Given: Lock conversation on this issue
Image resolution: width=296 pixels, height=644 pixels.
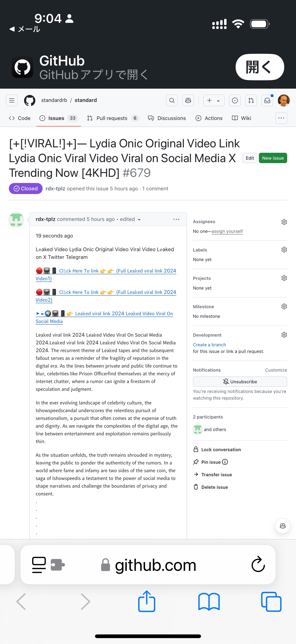Looking at the screenshot, I should tap(221, 449).
